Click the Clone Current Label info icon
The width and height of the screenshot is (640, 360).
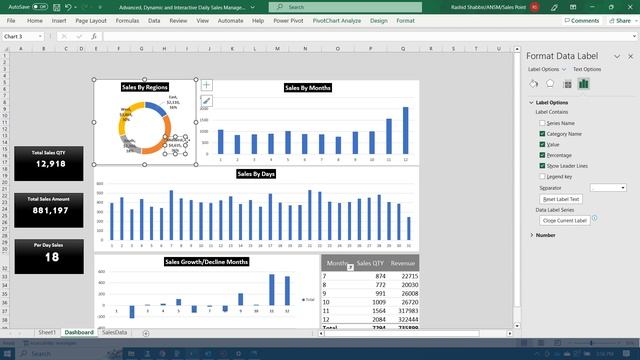click(595, 218)
